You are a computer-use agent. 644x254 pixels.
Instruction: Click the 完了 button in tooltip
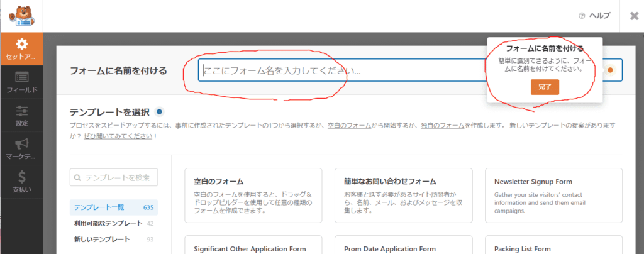(545, 87)
